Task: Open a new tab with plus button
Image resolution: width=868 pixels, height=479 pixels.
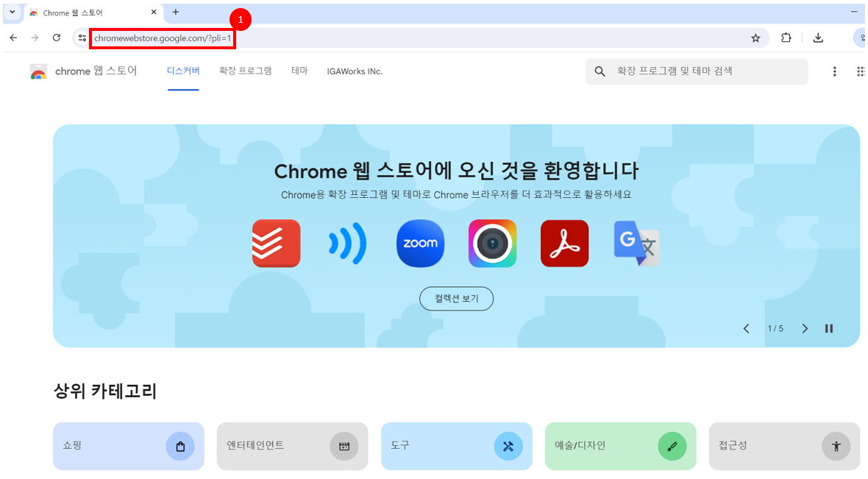Action: pyautogui.click(x=176, y=12)
